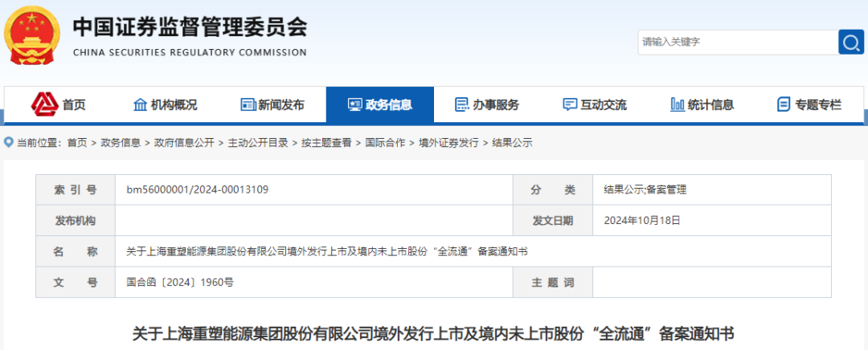Click the 结果公示;备案管理 category value

[x=645, y=190]
